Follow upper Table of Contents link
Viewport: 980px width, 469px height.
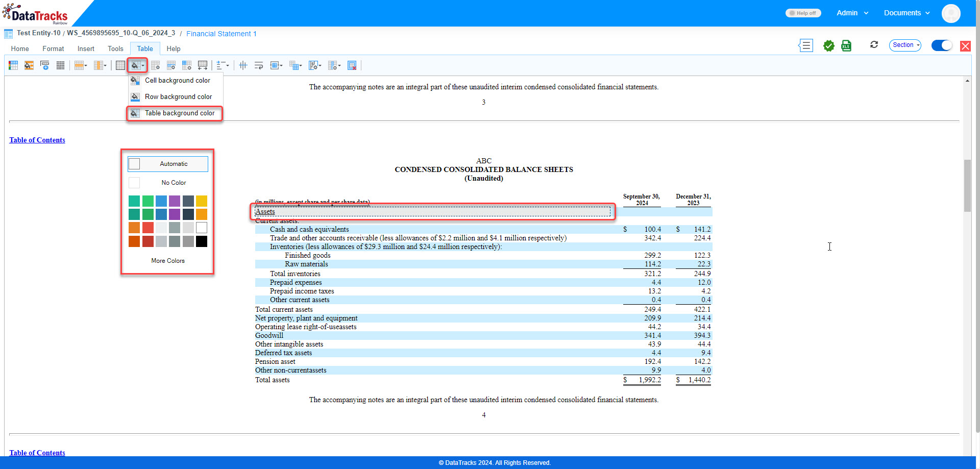coord(37,140)
